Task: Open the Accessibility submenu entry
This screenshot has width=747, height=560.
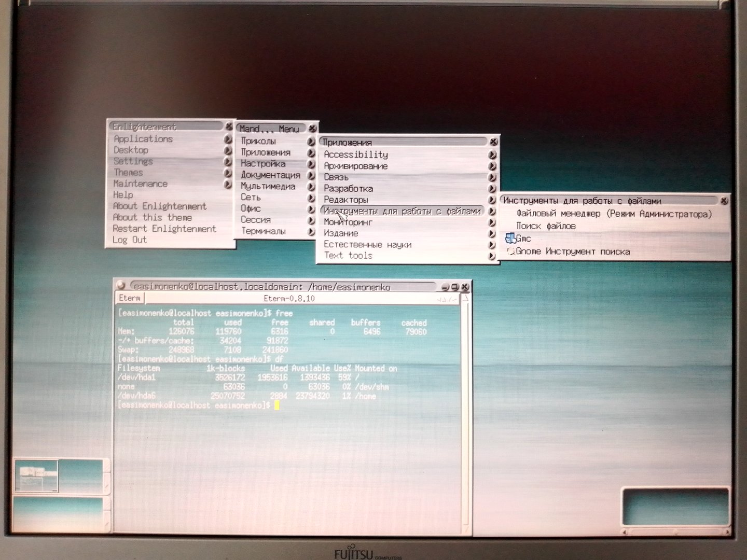Action: [356, 155]
